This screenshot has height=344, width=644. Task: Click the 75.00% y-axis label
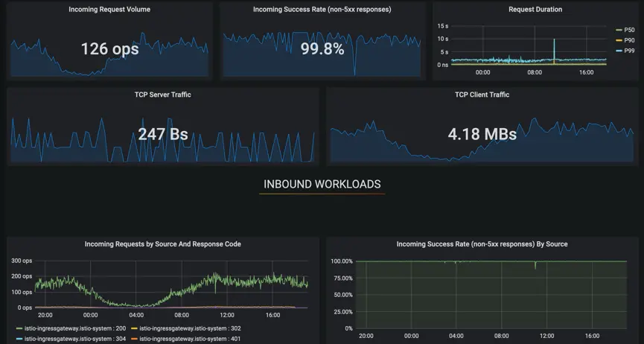pyautogui.click(x=343, y=278)
